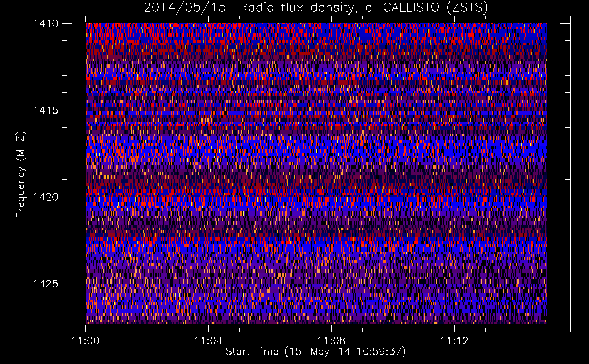This screenshot has width=589, height=364.
Task: Click the plot title "Radio flux density, e-CALLISTO (ZSTS)"
Action: point(364,7)
